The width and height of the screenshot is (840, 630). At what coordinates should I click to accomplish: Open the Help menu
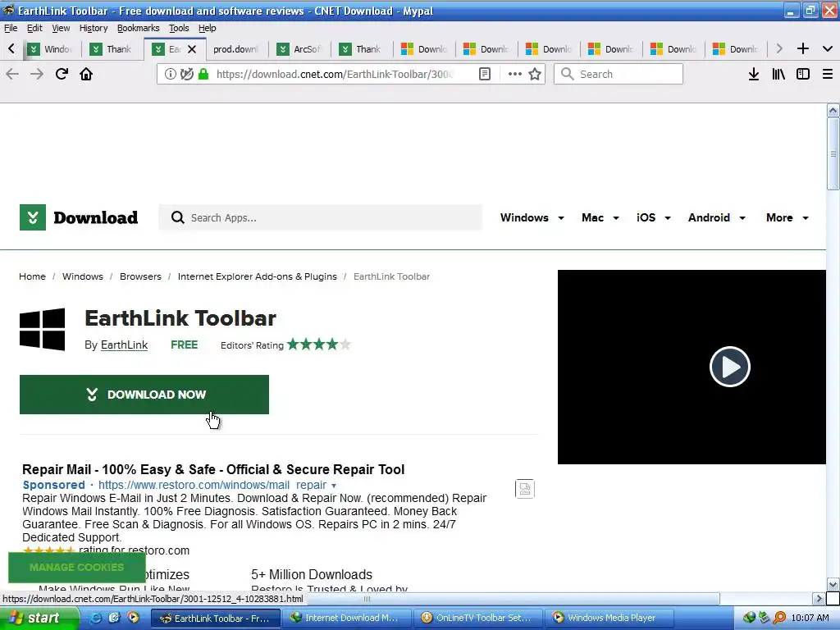click(207, 28)
